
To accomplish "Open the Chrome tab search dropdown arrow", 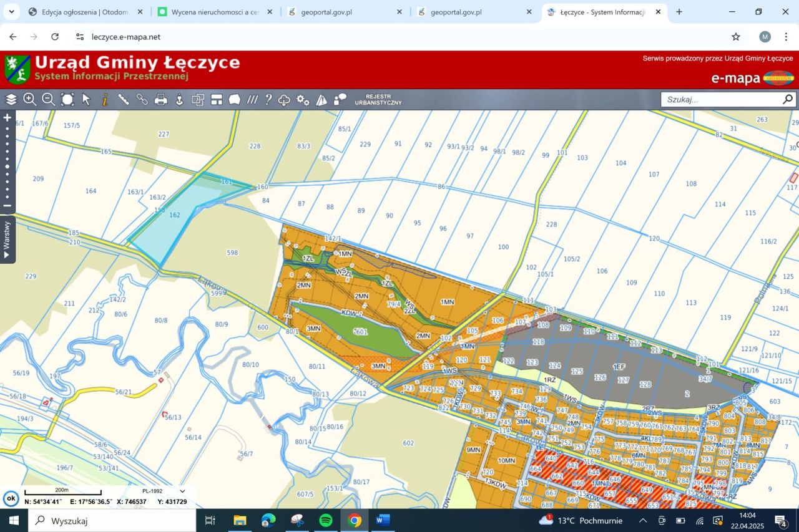I will (11, 12).
